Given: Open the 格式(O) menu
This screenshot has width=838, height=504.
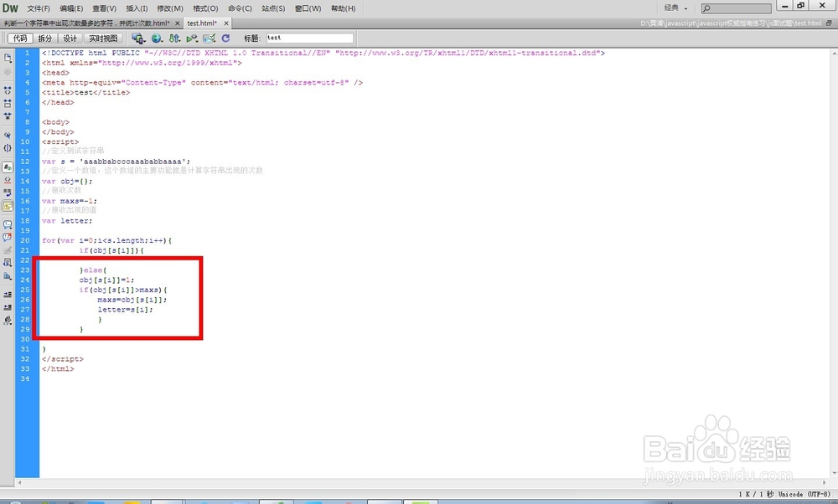Looking at the screenshot, I should click(205, 8).
